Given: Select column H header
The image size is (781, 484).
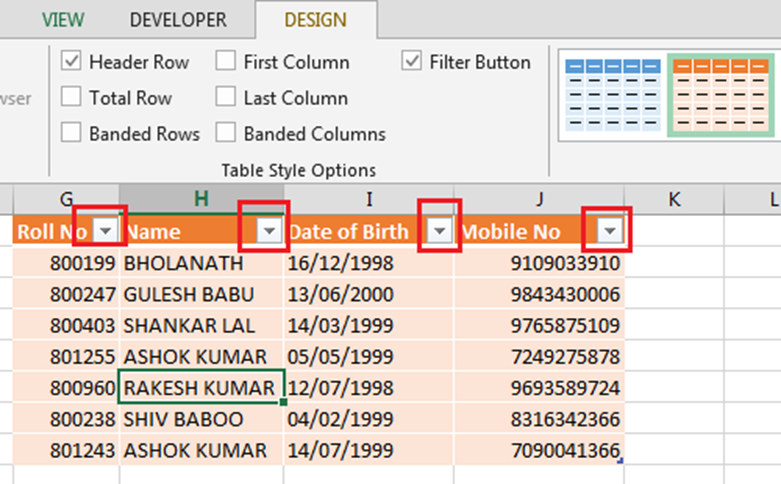Looking at the screenshot, I should (x=201, y=199).
